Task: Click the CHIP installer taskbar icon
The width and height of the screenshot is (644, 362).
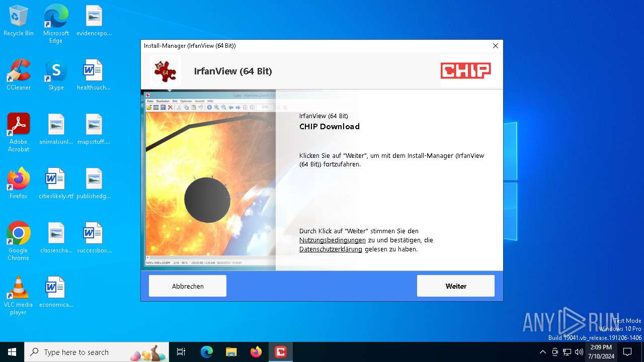Action: click(281, 352)
